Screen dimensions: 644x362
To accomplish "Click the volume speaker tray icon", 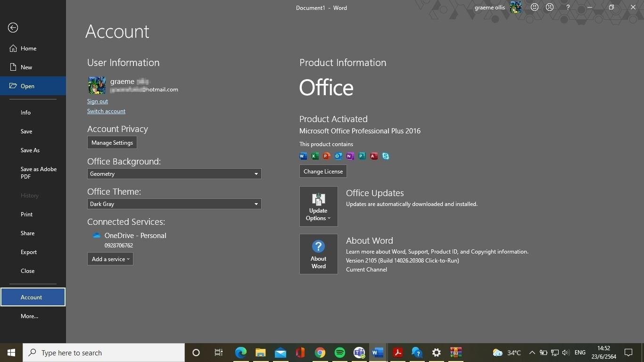I will [x=566, y=353].
